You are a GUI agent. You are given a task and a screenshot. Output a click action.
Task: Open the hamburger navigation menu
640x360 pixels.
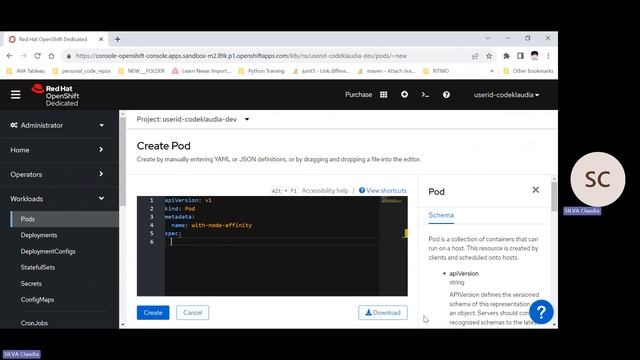(x=16, y=95)
